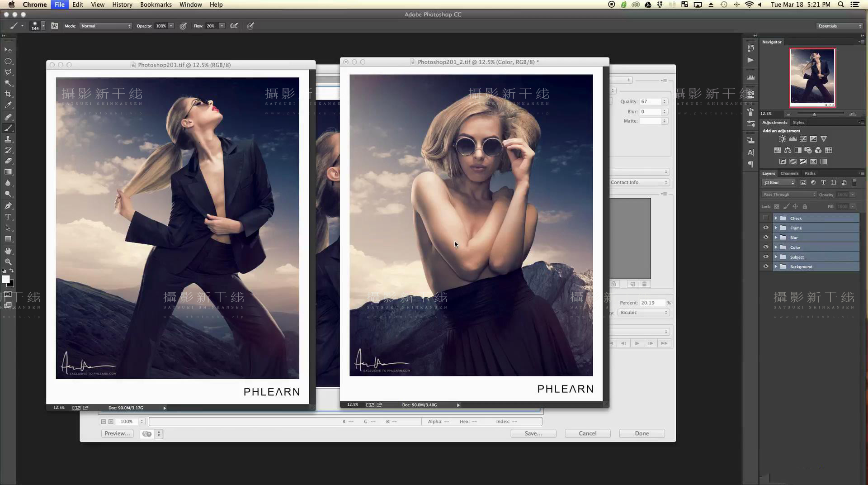Select the Eraser tool
The image size is (868, 485).
click(x=8, y=161)
